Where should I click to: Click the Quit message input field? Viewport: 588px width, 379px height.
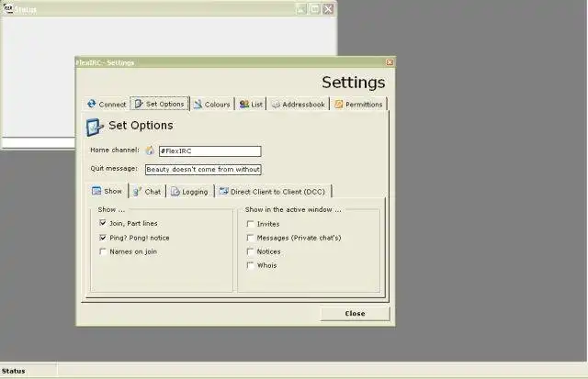203,169
